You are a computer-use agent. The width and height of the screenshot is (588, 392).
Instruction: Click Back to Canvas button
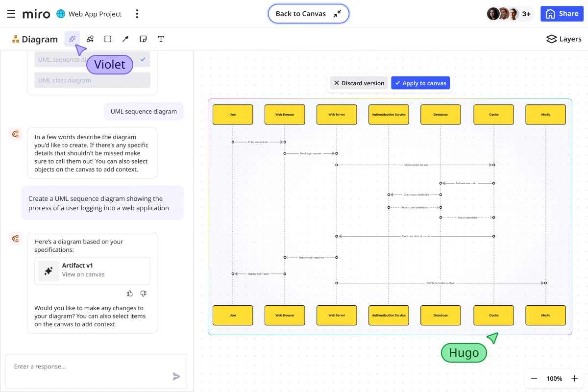(x=308, y=14)
